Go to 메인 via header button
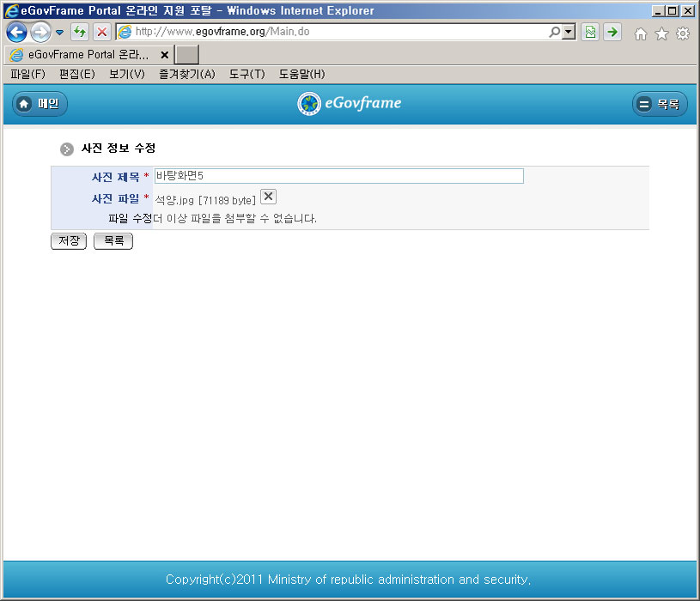700x601 pixels. pos(40,104)
